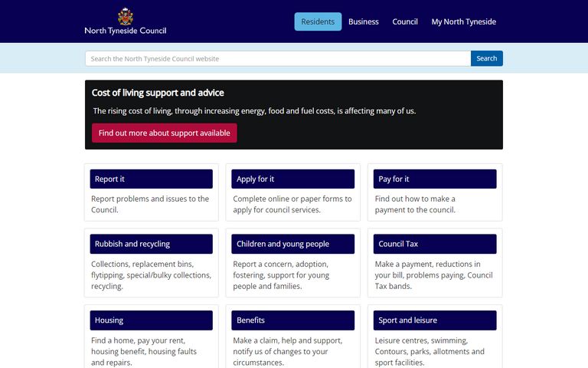This screenshot has width=588, height=368.
Task: Open the Housing services link
Action: click(x=151, y=320)
